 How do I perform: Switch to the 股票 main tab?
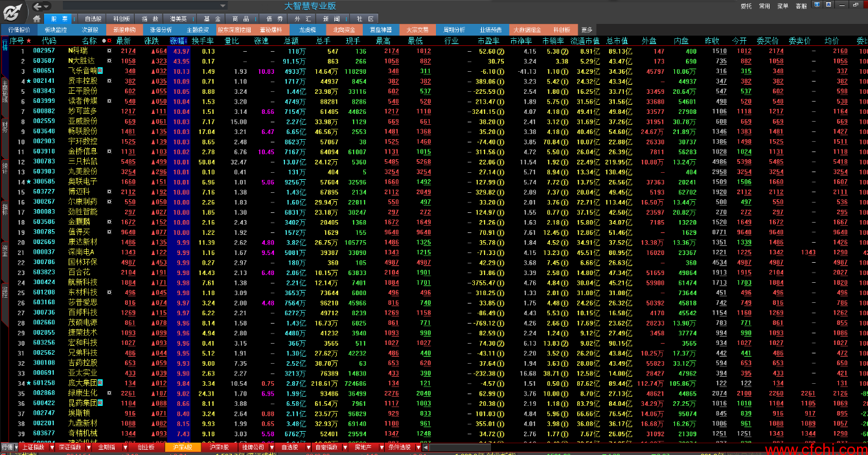click(59, 19)
